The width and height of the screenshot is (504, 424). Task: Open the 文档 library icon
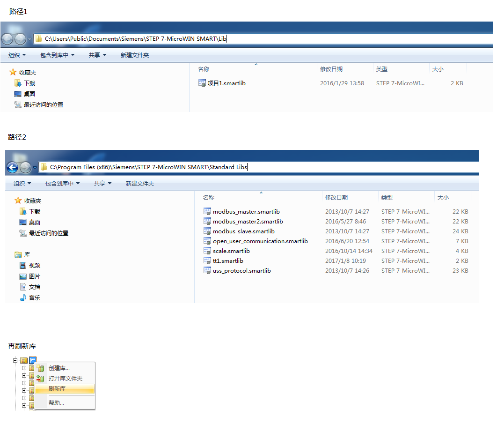[x=23, y=287]
